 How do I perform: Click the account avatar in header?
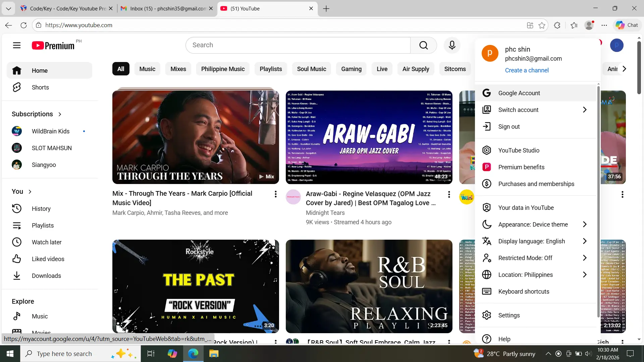pos(616,45)
